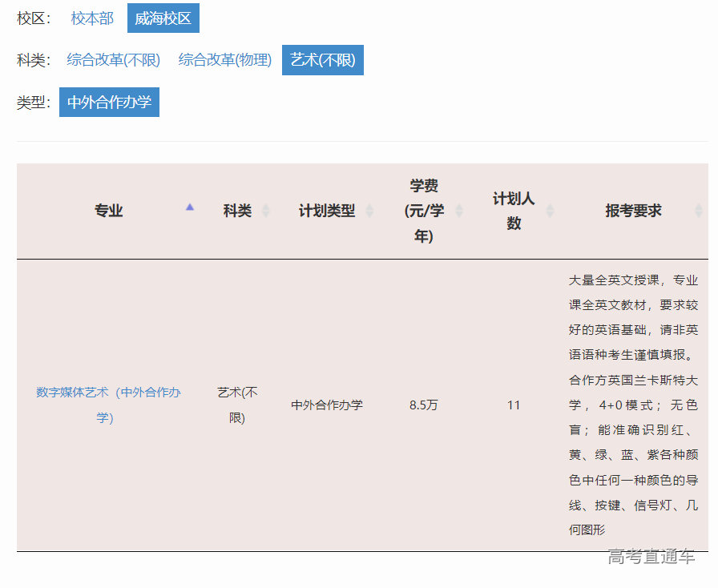Click the 中外合作办学 type filter button

(109, 102)
